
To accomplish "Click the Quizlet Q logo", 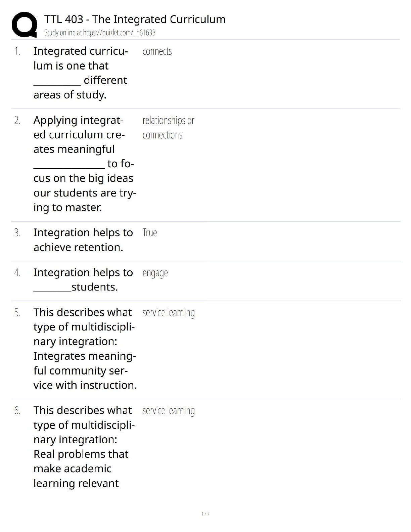I will (24, 25).
